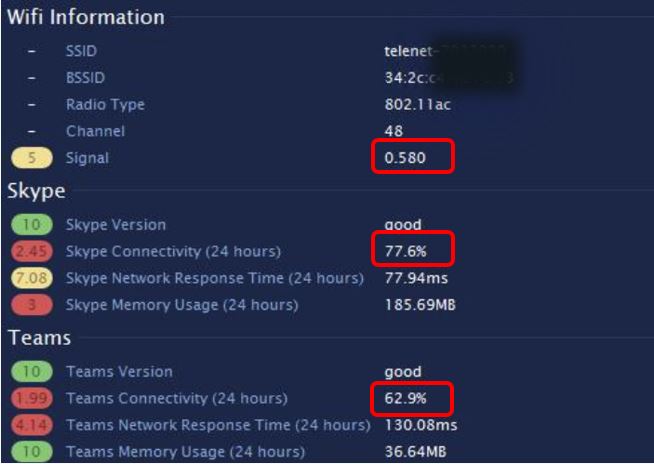Click the red 1.99 Teams Connectivity badge
654x464 pixels.
(x=30, y=399)
